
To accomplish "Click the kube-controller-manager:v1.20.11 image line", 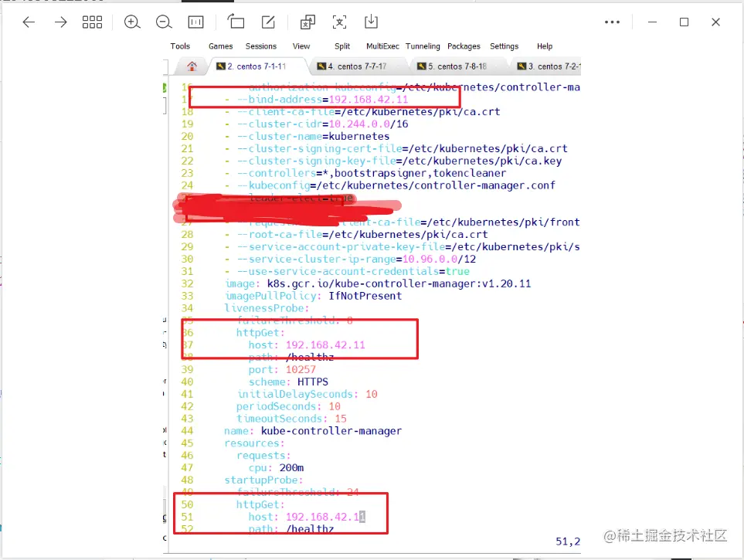I will pyautogui.click(x=378, y=283).
